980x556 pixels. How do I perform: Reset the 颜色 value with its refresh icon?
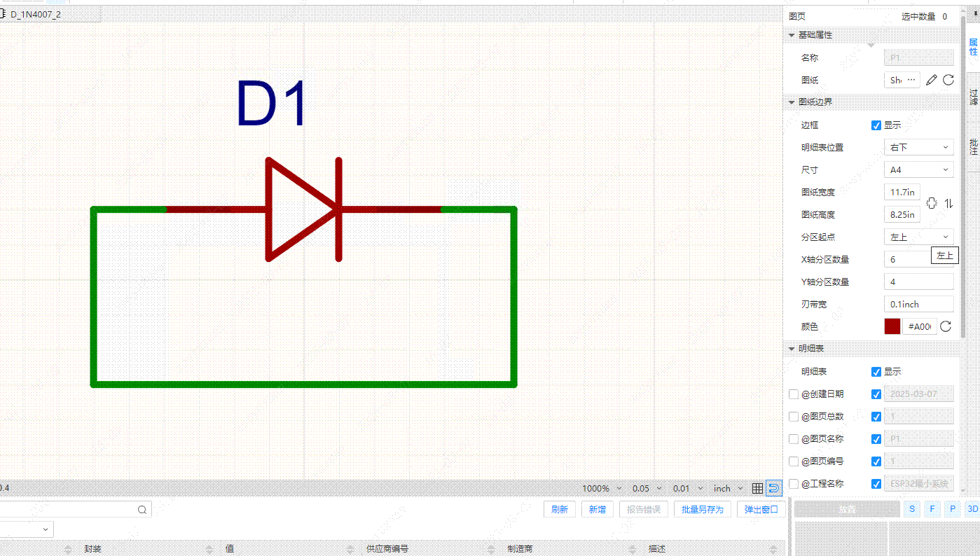pos(946,327)
